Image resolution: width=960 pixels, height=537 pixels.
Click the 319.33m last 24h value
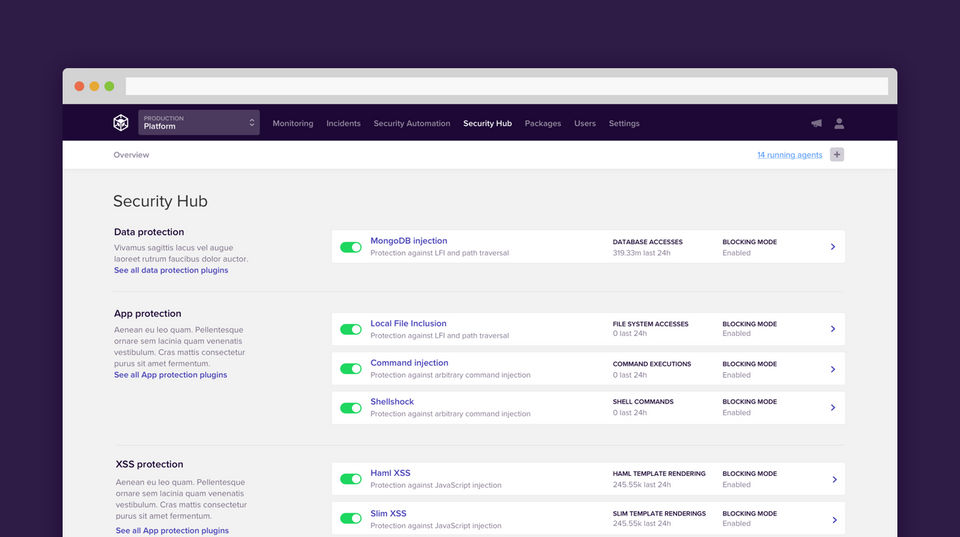pos(641,253)
